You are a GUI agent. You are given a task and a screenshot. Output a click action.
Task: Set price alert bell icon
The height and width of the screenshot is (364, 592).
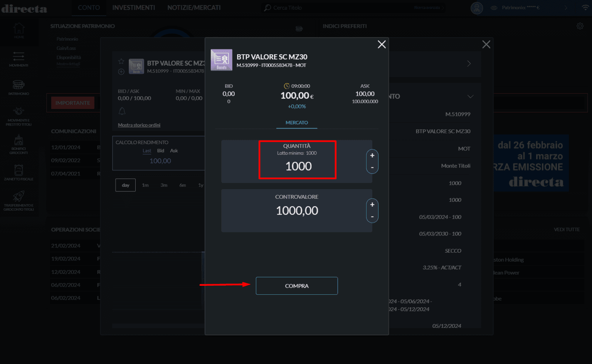coord(122,111)
